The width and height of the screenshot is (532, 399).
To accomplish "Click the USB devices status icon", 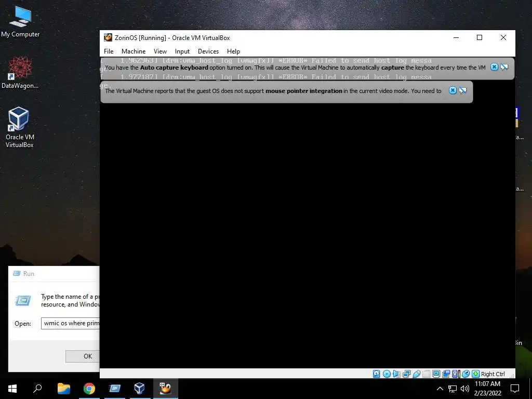I will (x=417, y=374).
